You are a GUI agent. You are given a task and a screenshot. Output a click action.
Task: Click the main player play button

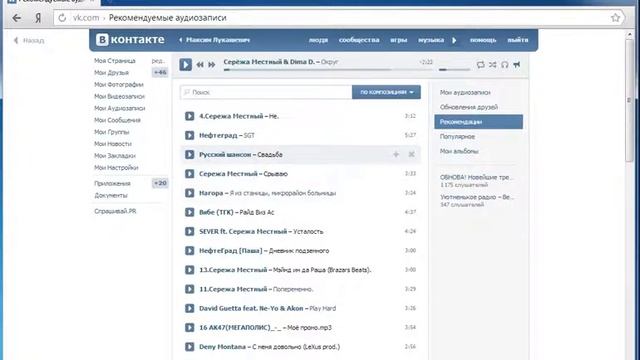(x=185, y=64)
